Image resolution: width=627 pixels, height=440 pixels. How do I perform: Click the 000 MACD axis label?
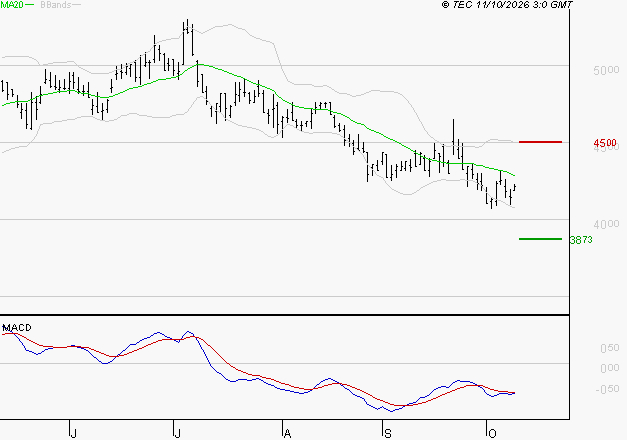point(610,368)
